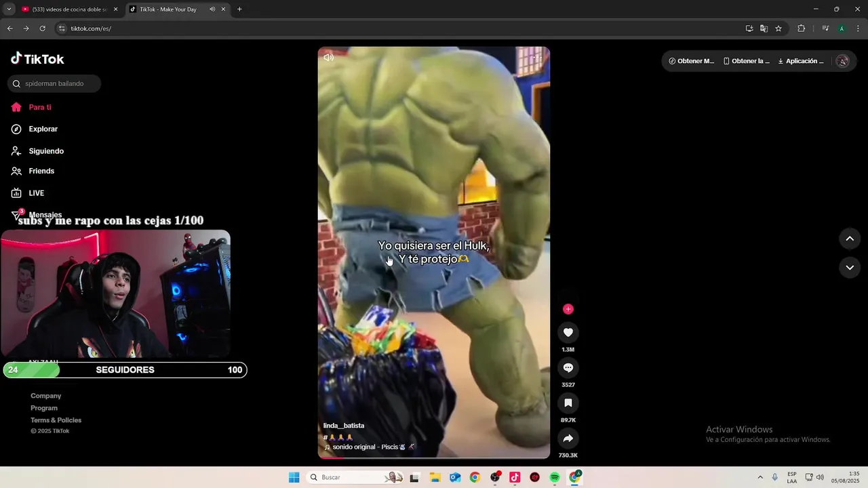Click the taskbar Buscar search box
The height and width of the screenshot is (488, 868).
(355, 477)
